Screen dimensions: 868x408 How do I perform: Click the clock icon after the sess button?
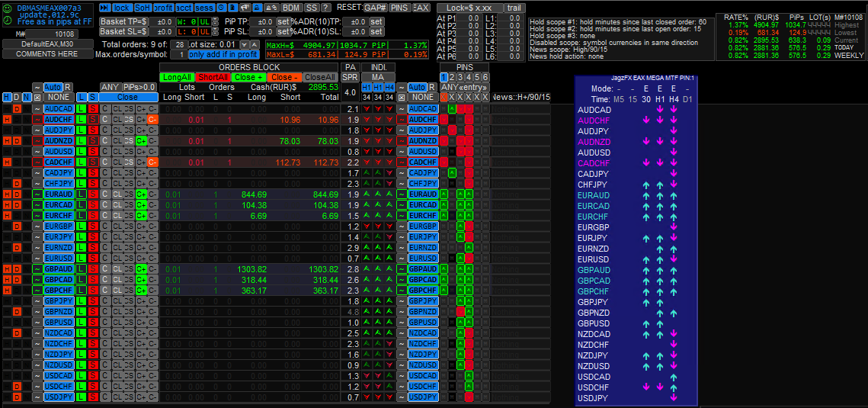(220, 8)
